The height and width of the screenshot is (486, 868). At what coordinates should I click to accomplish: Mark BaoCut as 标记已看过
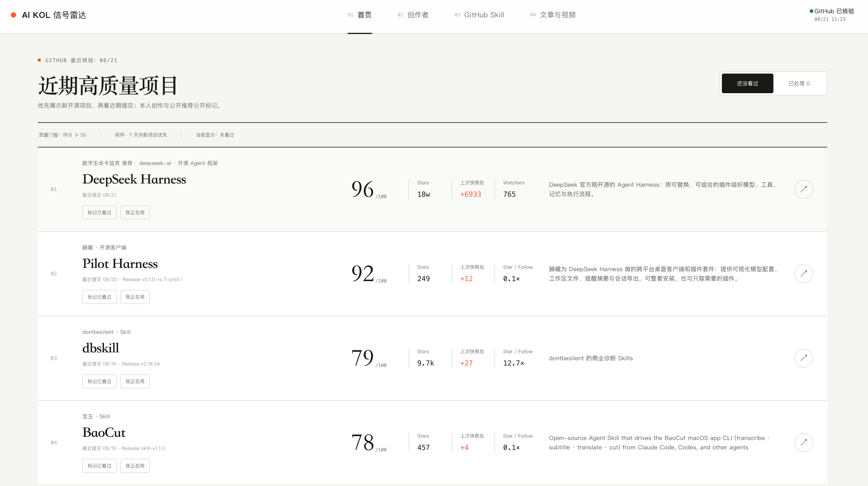pos(99,465)
